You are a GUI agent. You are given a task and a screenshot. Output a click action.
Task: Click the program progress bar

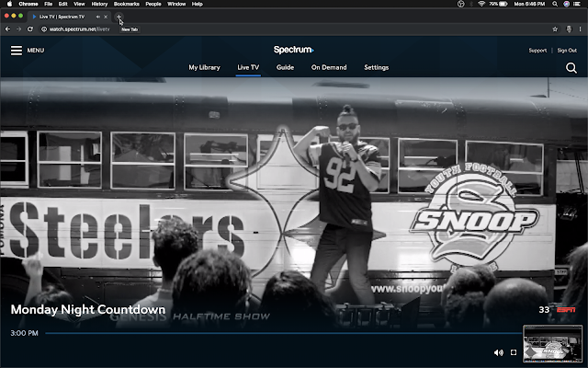click(284, 333)
